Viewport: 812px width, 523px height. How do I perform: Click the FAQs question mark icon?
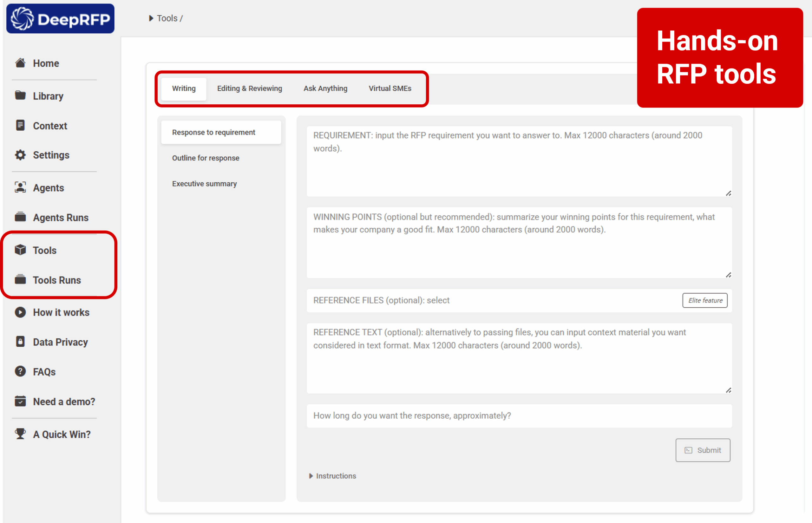(20, 371)
